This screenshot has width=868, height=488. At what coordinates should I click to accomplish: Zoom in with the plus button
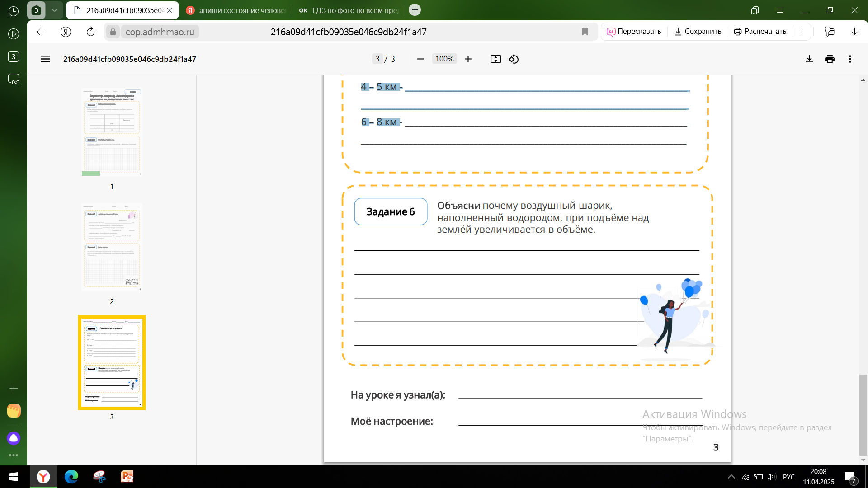click(x=468, y=59)
